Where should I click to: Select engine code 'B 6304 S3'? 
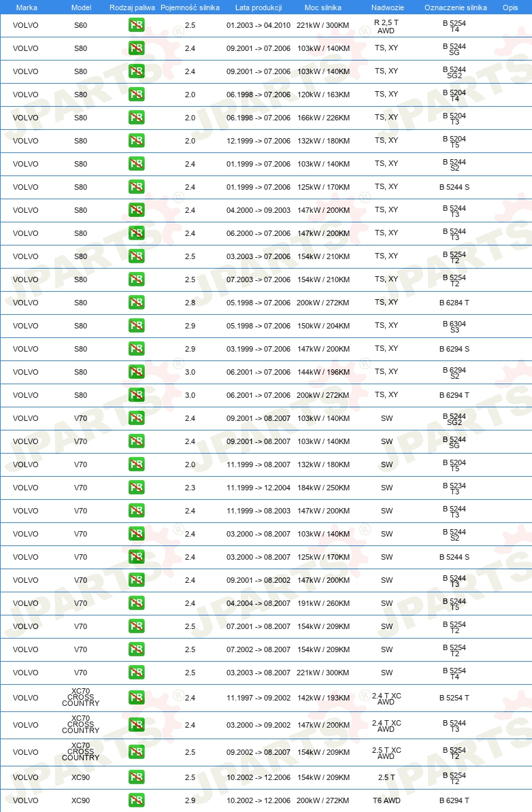[x=454, y=326]
